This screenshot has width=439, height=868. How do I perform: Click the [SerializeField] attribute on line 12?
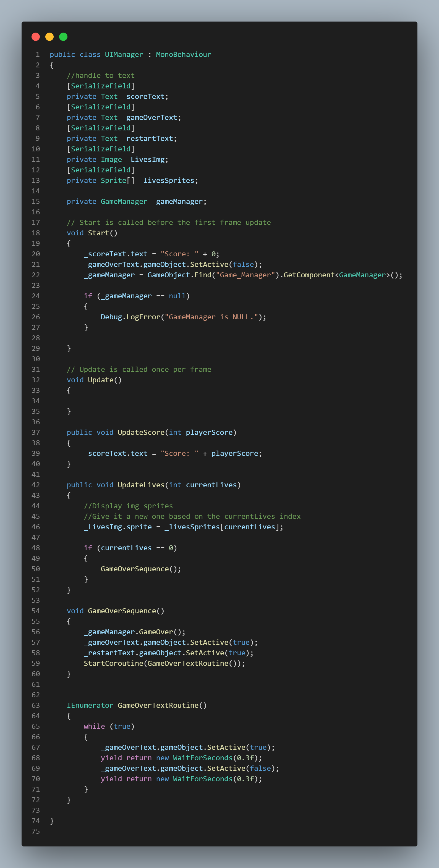(x=100, y=170)
